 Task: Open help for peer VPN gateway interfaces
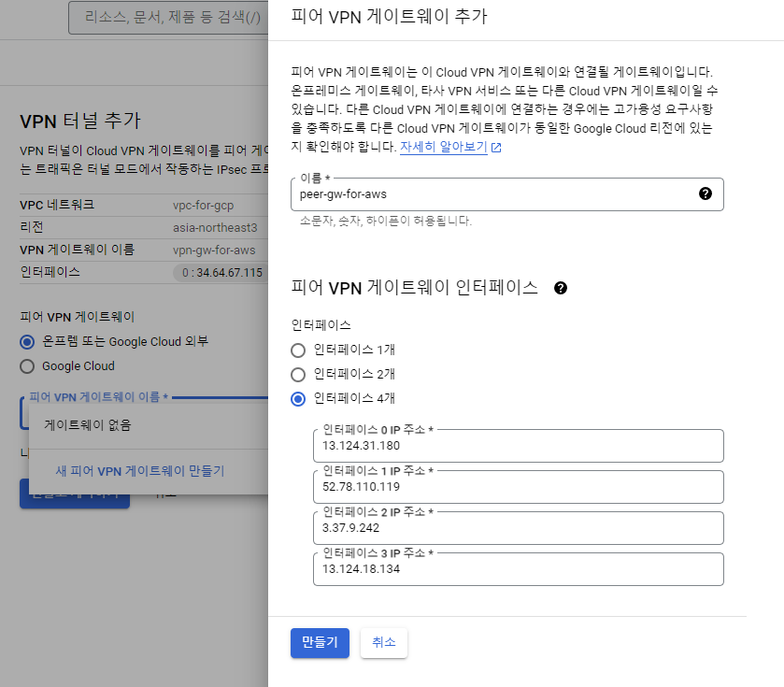[x=561, y=288]
